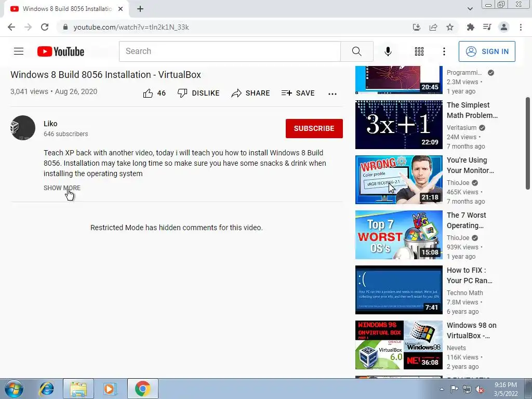The height and width of the screenshot is (399, 532).
Task: Share the video
Action: 250,93
